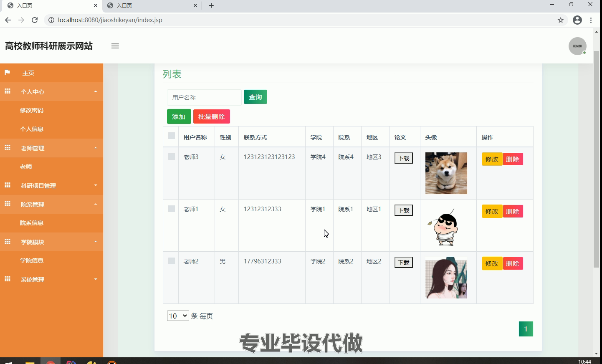Click grid icon beside 学院模块
602x364 pixels.
[8, 241]
